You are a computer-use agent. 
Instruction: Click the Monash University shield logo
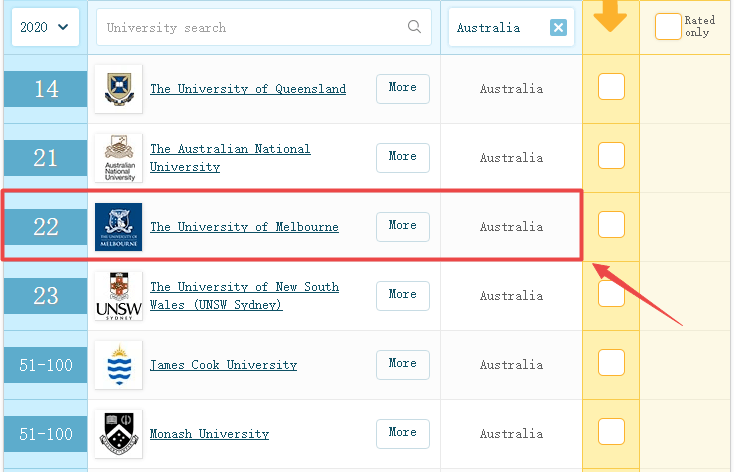(x=119, y=434)
